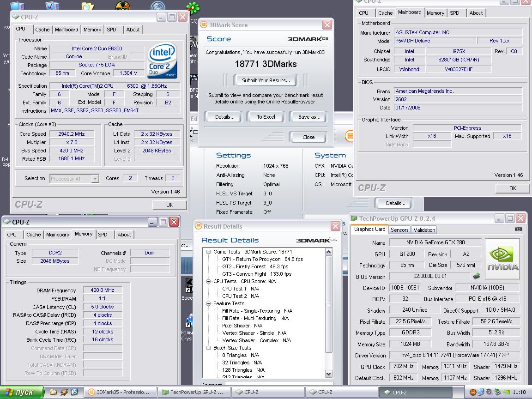The image size is (532, 399).
Task: Collapse the Batch Size Tests node
Action: point(208,348)
